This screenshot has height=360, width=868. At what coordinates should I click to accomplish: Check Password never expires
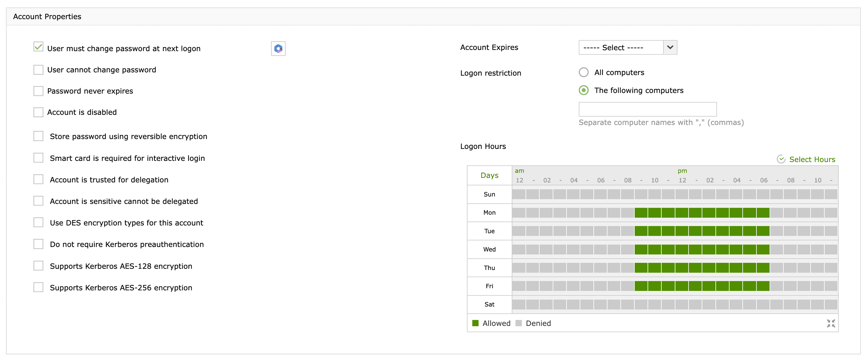(38, 91)
